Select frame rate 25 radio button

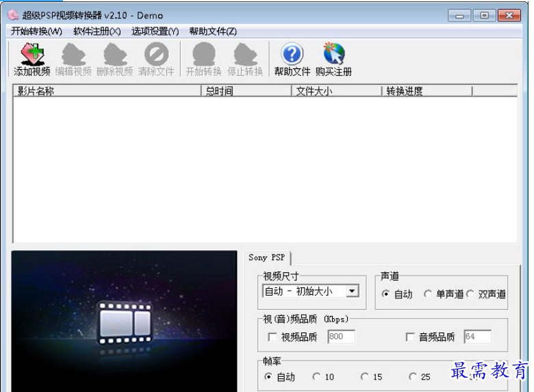pyautogui.click(x=413, y=377)
